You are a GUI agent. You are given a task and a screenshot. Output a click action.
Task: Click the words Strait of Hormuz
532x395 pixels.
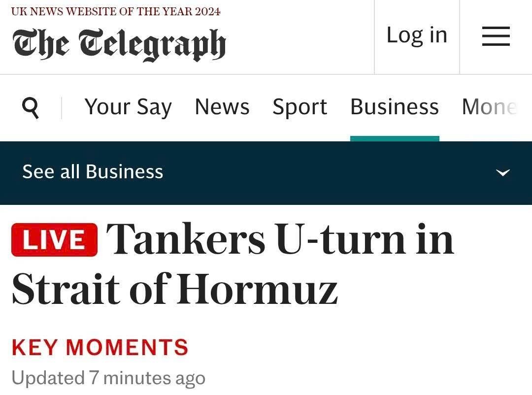(x=175, y=289)
